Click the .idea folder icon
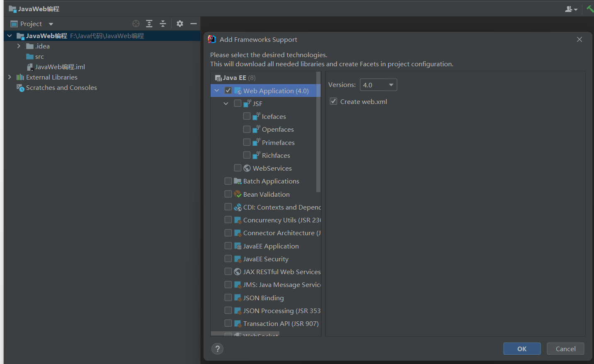Image resolution: width=594 pixels, height=364 pixels. [30, 46]
